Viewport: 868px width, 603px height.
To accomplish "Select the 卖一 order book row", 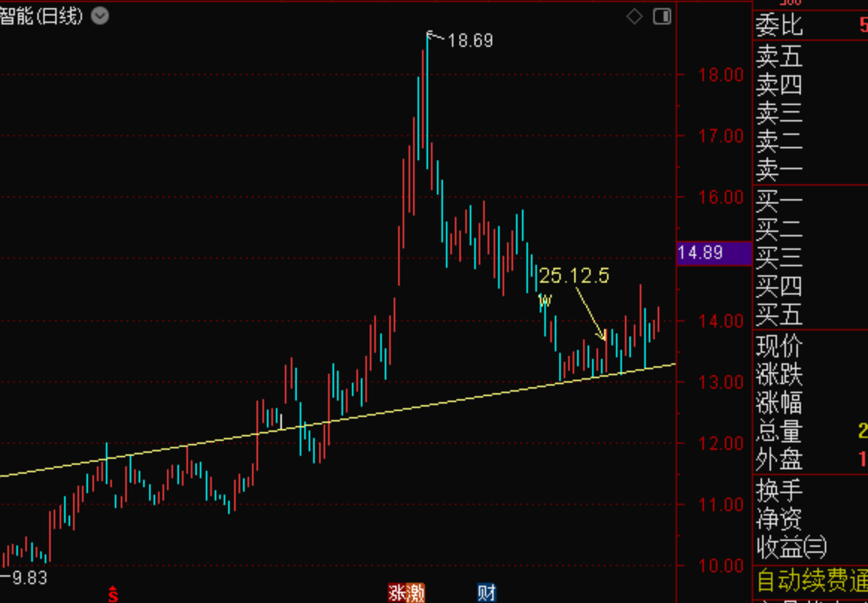I will click(810, 170).
